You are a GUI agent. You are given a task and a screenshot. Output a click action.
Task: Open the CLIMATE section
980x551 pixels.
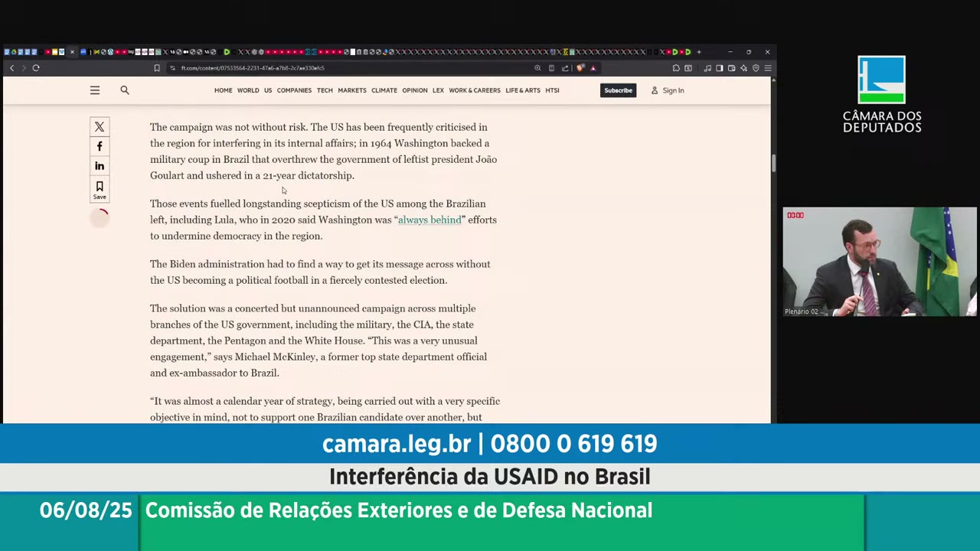coord(384,90)
